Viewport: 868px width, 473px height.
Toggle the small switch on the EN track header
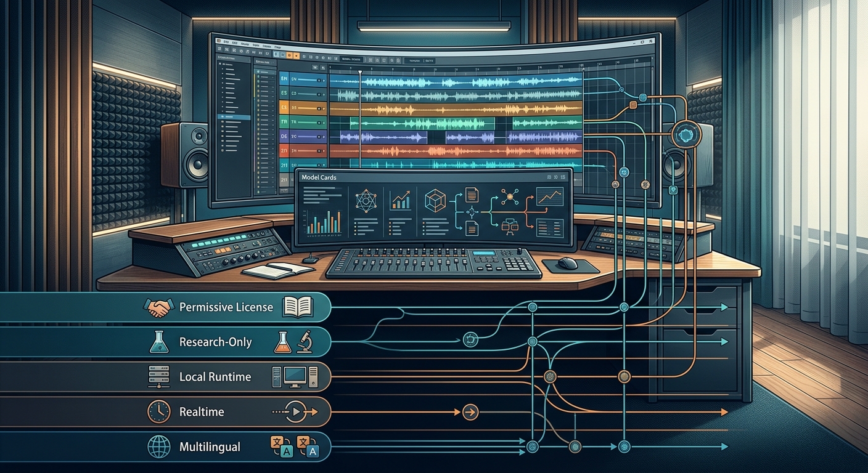pyautogui.click(x=319, y=80)
